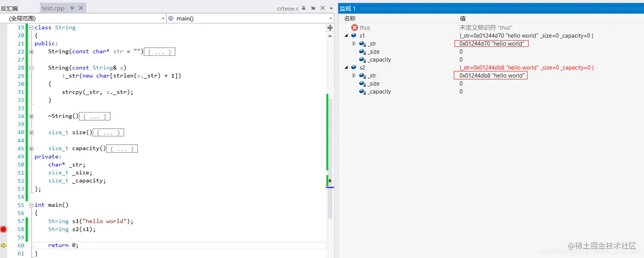Screen dimensions: 644x258
Task: Collapse the int main() function
Action: pyautogui.click(x=31, y=205)
